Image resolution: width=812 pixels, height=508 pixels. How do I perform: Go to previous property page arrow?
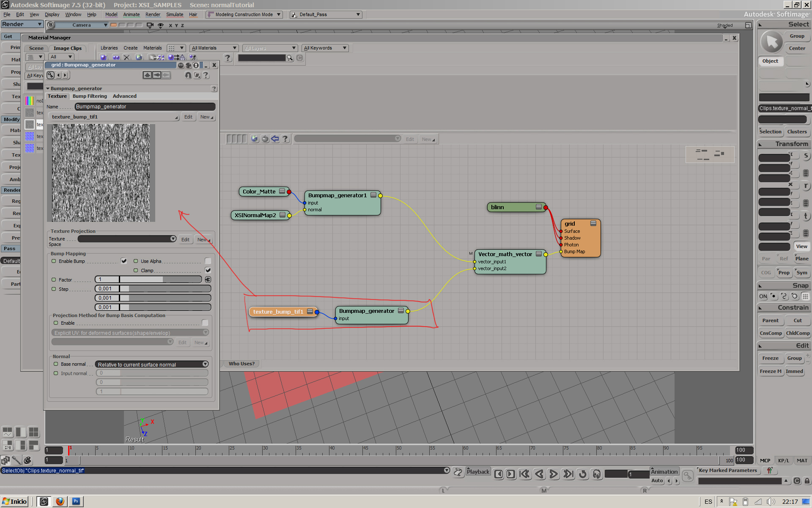click(x=59, y=75)
